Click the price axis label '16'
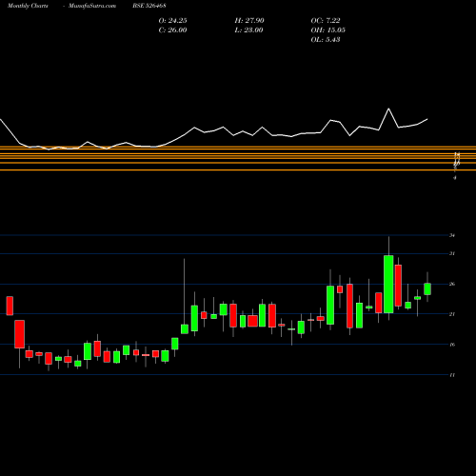476x476 pixels. click(x=452, y=345)
